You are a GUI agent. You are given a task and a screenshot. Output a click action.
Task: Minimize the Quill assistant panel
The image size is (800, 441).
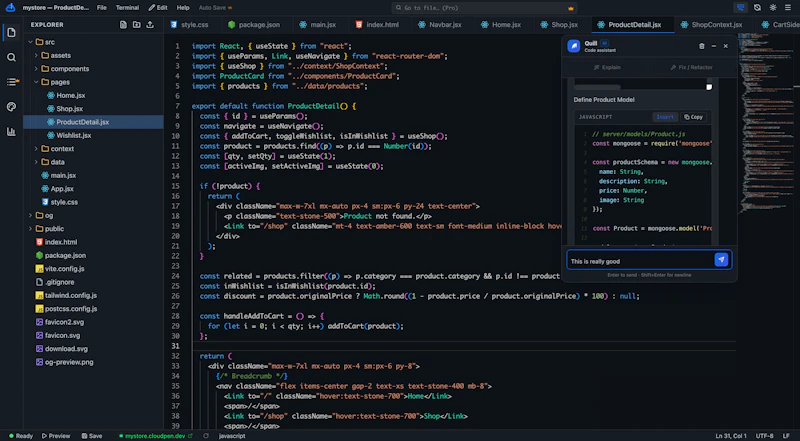coord(714,46)
